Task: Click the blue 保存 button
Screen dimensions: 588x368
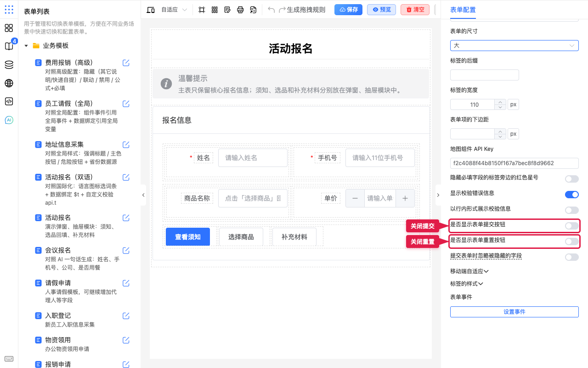Action: click(x=348, y=10)
